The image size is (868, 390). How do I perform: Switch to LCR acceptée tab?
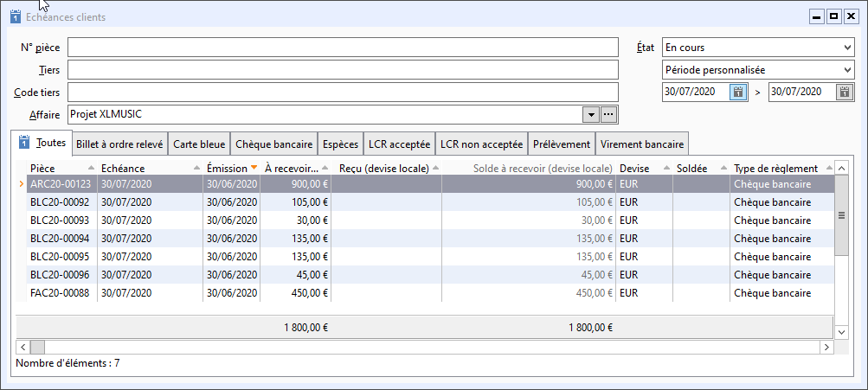399,144
